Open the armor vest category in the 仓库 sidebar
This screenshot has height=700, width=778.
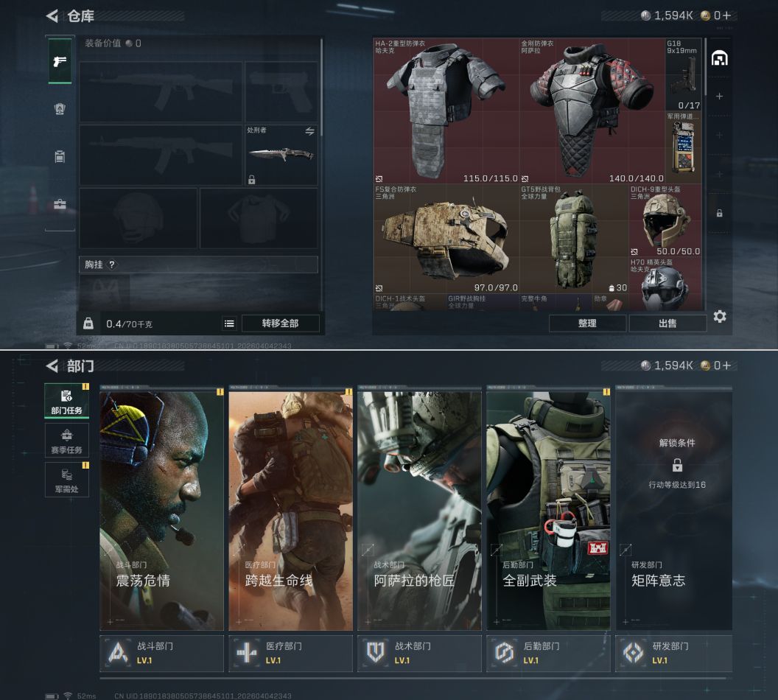[x=60, y=109]
